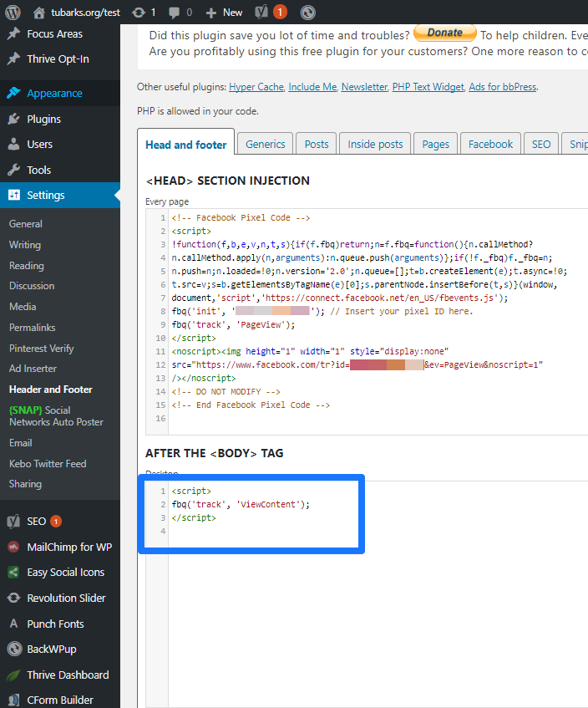Image resolution: width=588 pixels, height=708 pixels.
Task: Click the Tools wrench icon
Action: point(13,170)
